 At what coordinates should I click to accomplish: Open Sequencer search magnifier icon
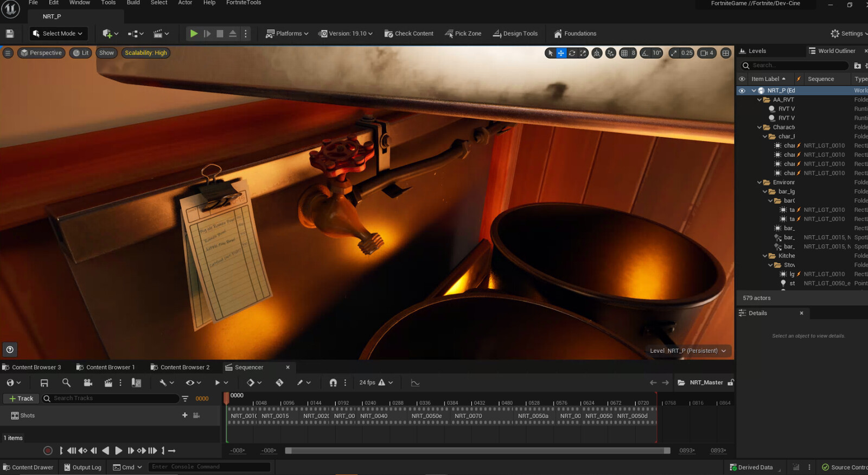[66, 383]
